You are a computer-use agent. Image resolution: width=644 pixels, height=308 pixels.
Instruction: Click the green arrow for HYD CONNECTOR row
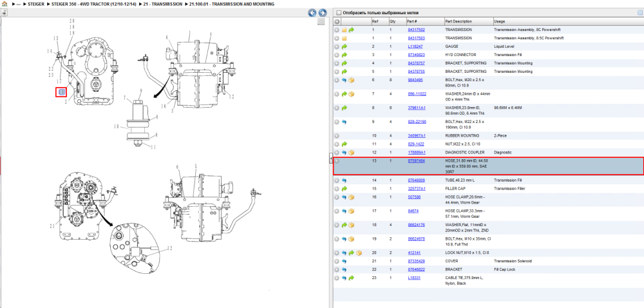point(345,55)
